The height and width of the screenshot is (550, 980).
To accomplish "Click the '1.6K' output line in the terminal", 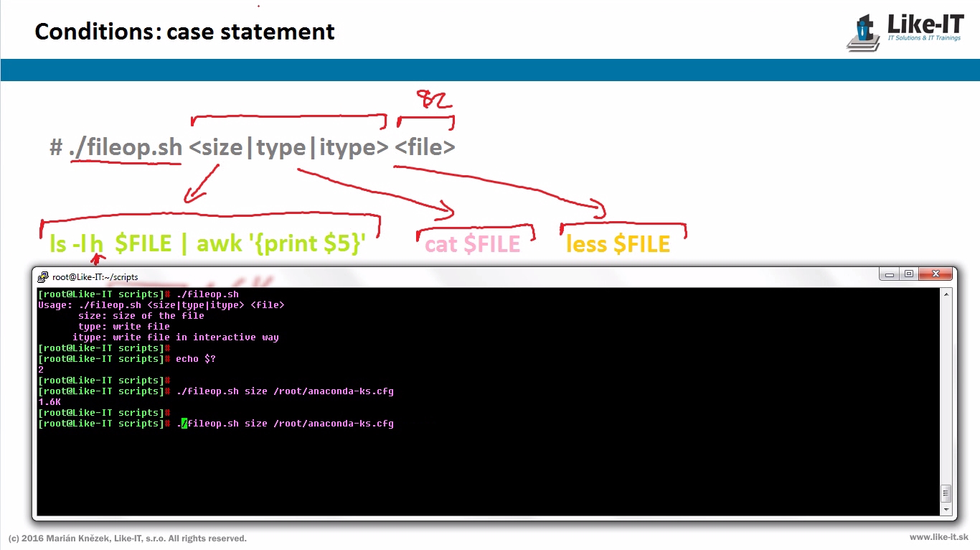I will (x=50, y=402).
